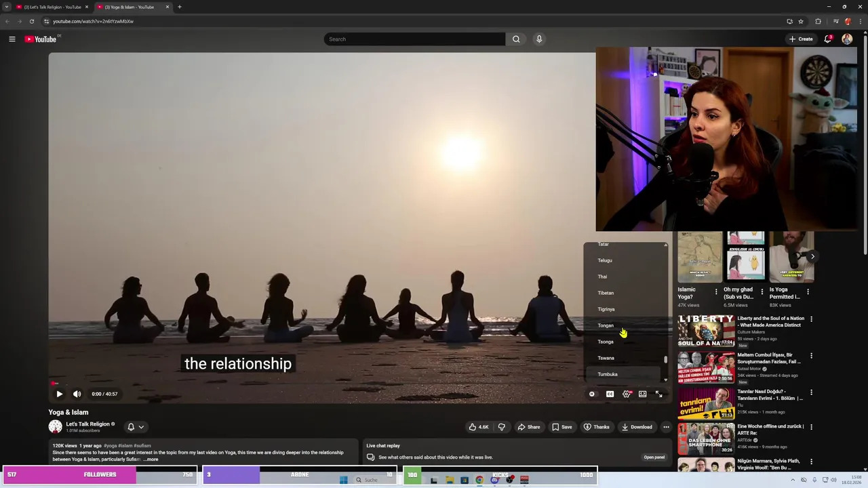Show next suggested videos with arrow

[812, 256]
